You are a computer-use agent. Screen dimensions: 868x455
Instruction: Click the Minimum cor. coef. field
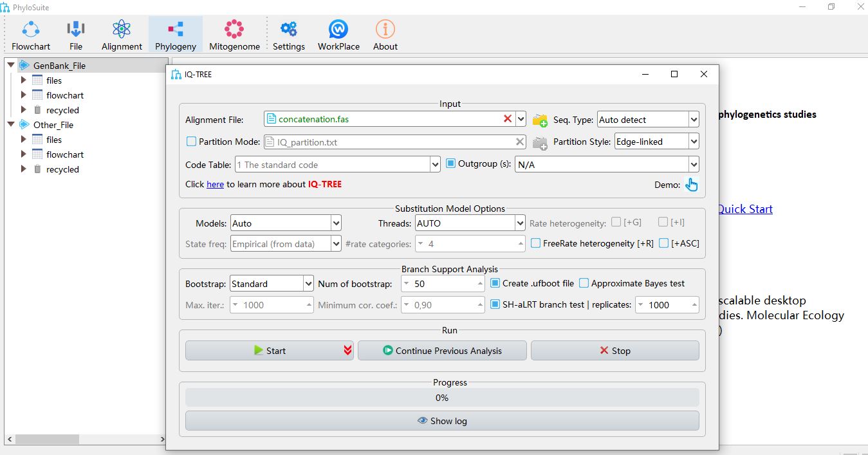coord(443,305)
